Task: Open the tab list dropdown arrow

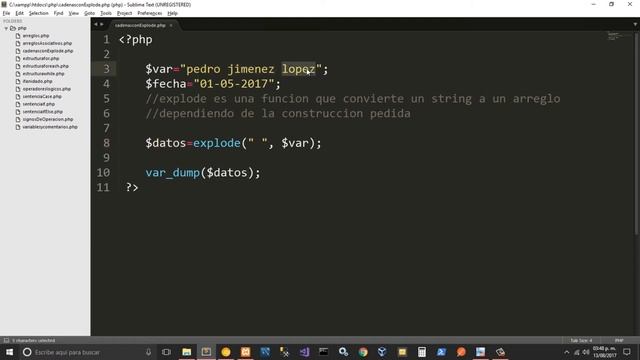Action: [x=635, y=24]
